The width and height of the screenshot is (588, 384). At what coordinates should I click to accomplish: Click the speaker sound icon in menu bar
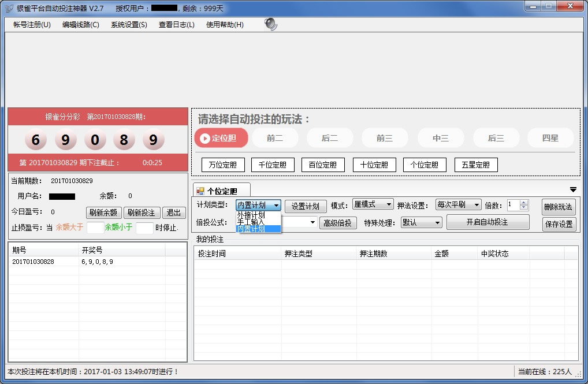click(x=271, y=24)
